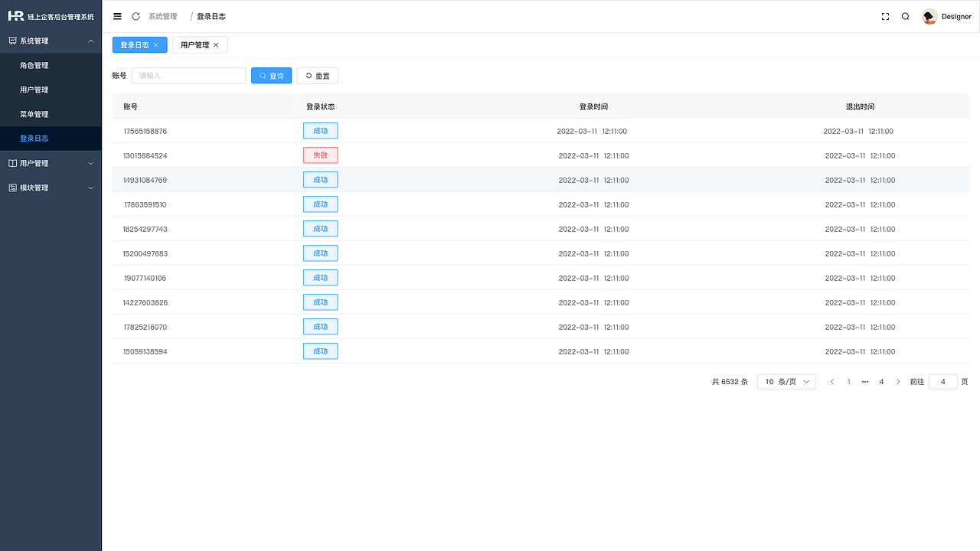Click the 成功 tag for account 17565158876
Image resolution: width=980 pixels, height=551 pixels.
pyautogui.click(x=320, y=131)
